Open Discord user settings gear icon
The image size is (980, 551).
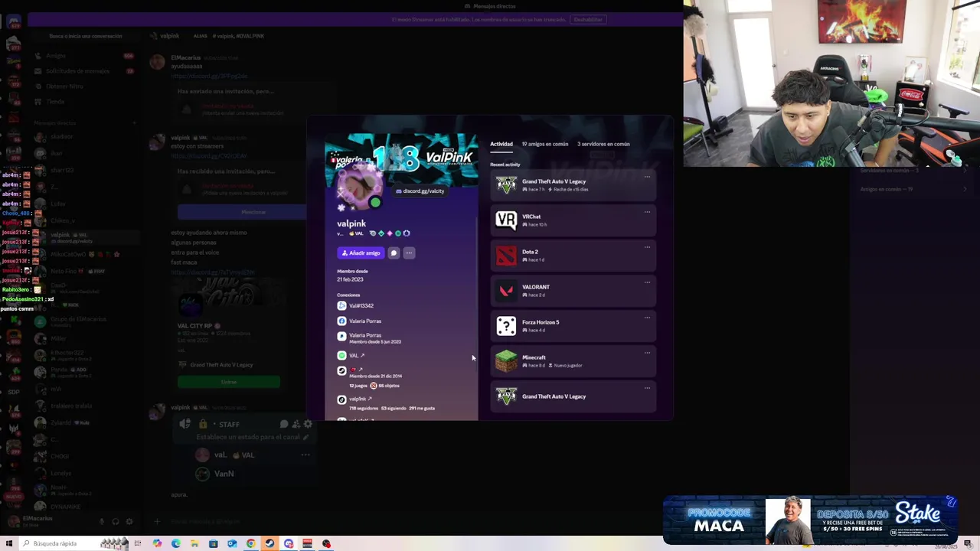point(129,522)
